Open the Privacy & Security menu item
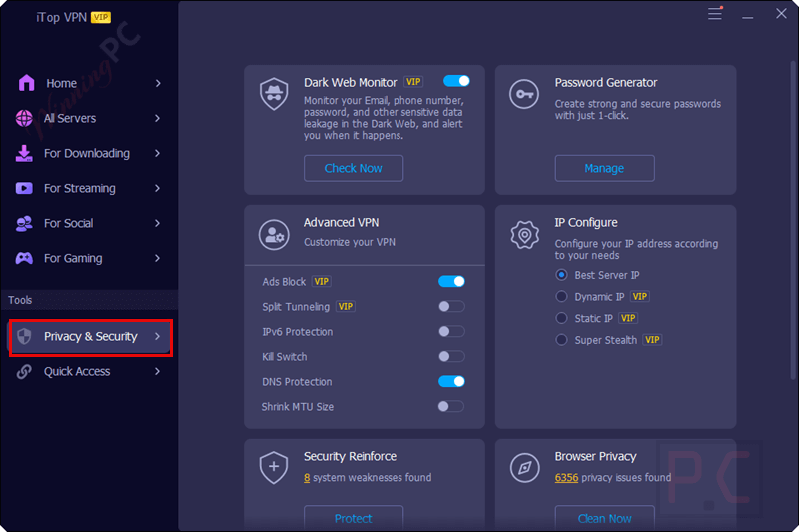This screenshot has width=799, height=532. (91, 336)
